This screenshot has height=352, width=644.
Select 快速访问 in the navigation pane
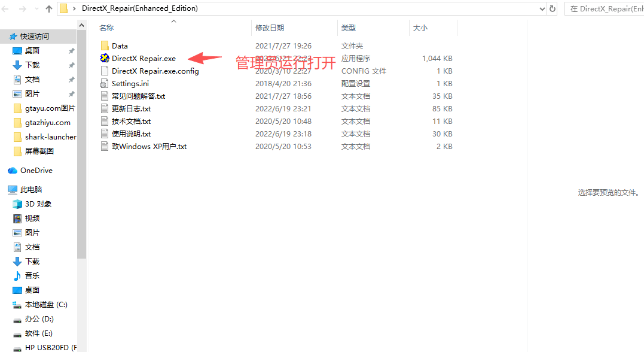click(38, 36)
